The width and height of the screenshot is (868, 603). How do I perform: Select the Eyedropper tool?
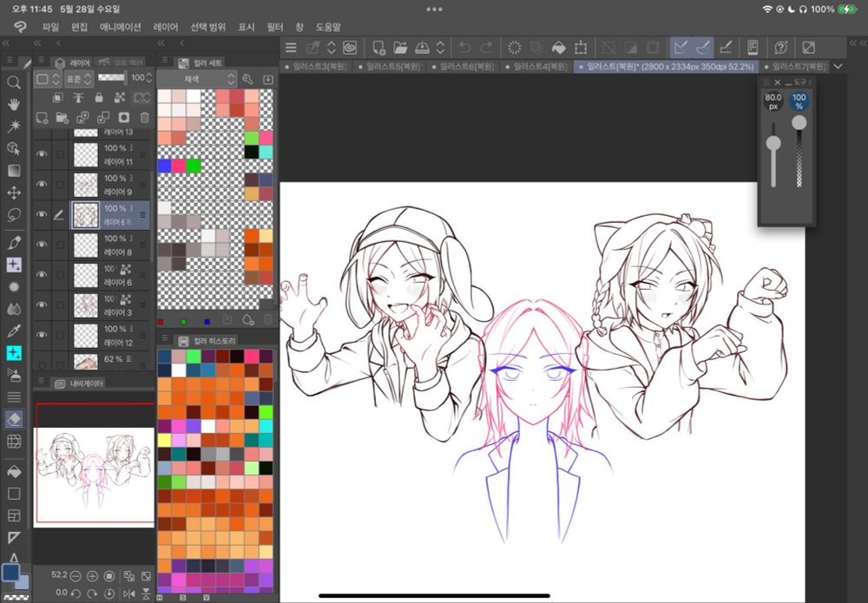click(14, 331)
